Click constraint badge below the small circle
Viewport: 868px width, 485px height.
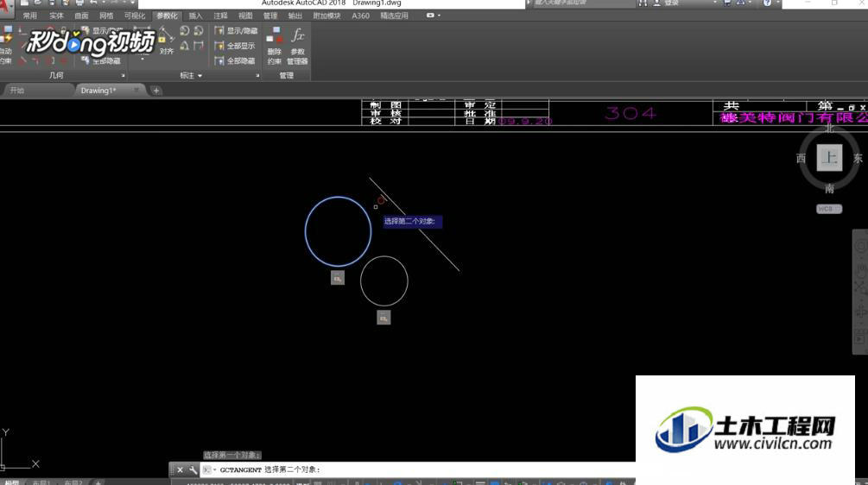point(383,318)
